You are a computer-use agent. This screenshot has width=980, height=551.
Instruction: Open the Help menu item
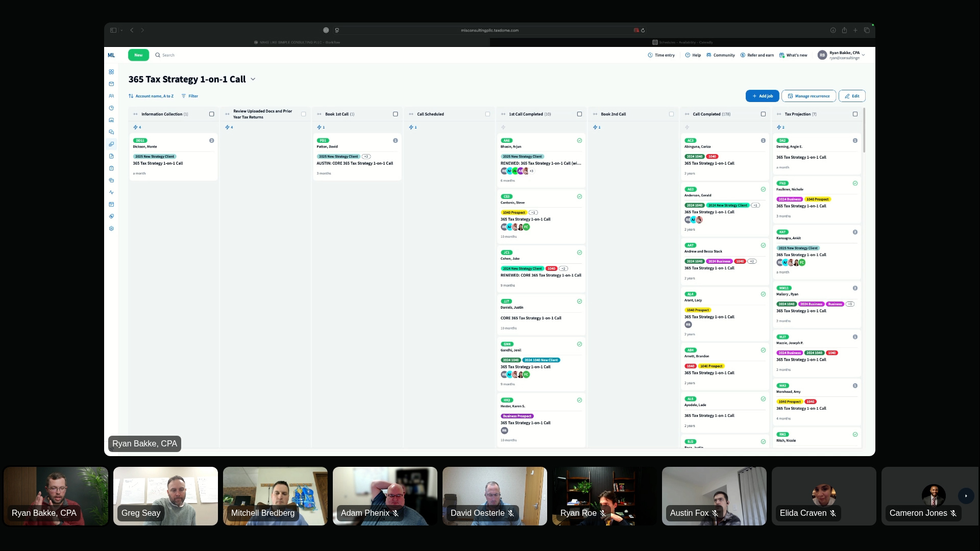point(693,55)
